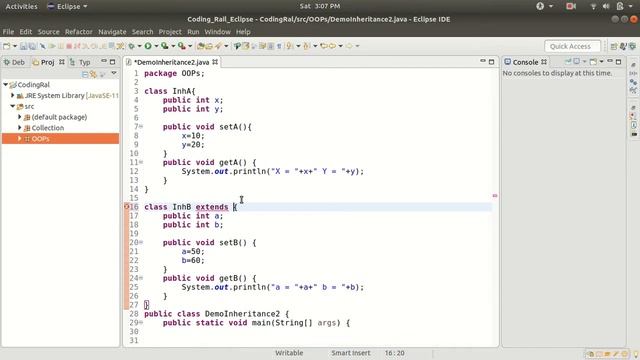Fold the main method at line 29
This screenshot has height=360, width=640.
point(141,322)
